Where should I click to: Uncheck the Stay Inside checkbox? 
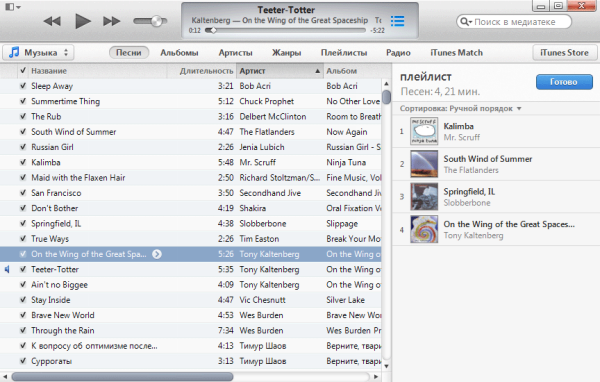coord(23,300)
